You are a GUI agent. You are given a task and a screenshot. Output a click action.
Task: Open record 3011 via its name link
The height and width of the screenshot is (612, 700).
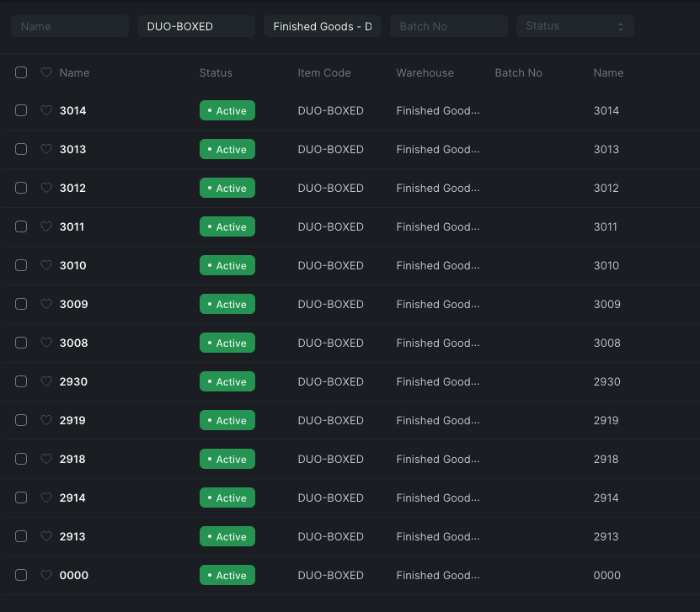(x=72, y=226)
